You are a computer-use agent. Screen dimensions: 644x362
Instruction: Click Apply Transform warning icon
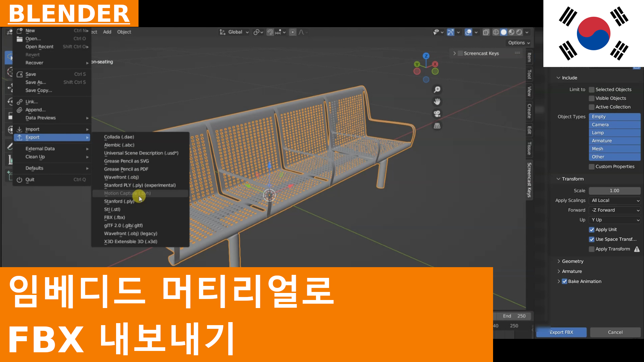[637, 249]
